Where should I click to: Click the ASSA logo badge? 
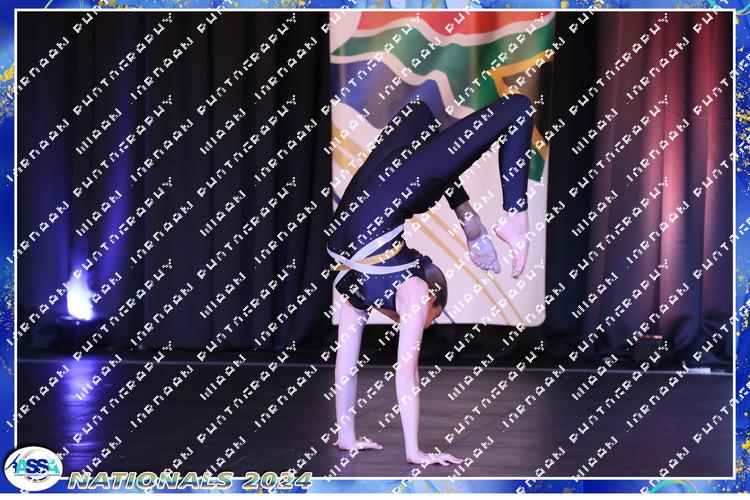pyautogui.click(x=33, y=468)
